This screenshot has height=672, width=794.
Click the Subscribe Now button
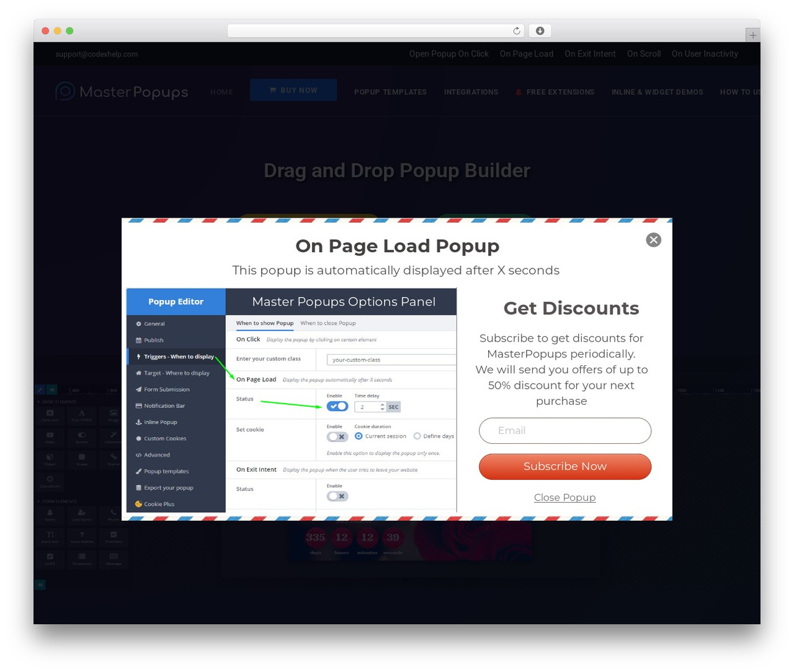pos(564,466)
